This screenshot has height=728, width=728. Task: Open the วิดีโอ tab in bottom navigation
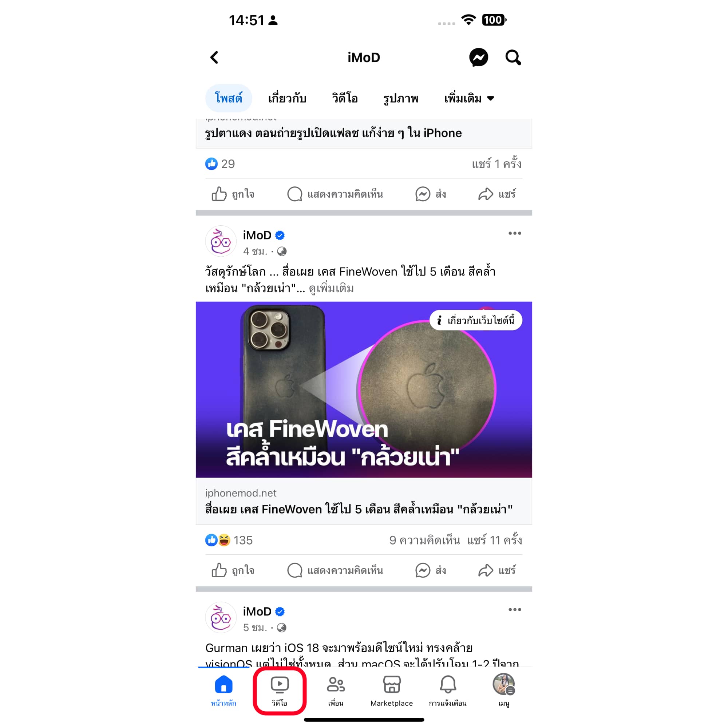[x=279, y=692]
